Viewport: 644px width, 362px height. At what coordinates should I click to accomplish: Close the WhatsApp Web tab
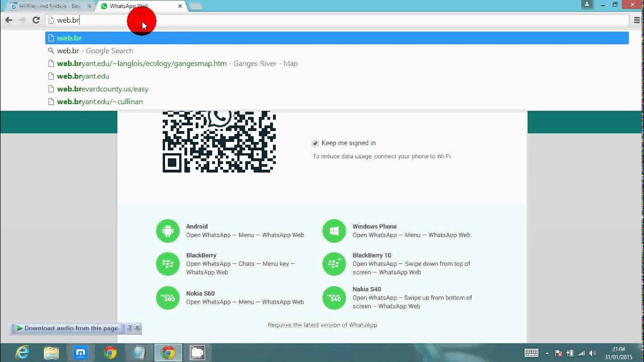pos(180,6)
